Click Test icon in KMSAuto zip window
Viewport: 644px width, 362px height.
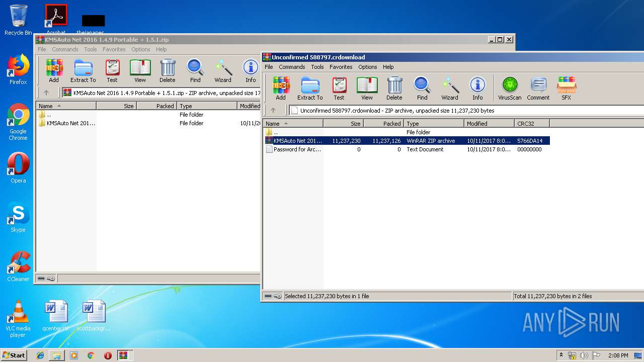112,71
